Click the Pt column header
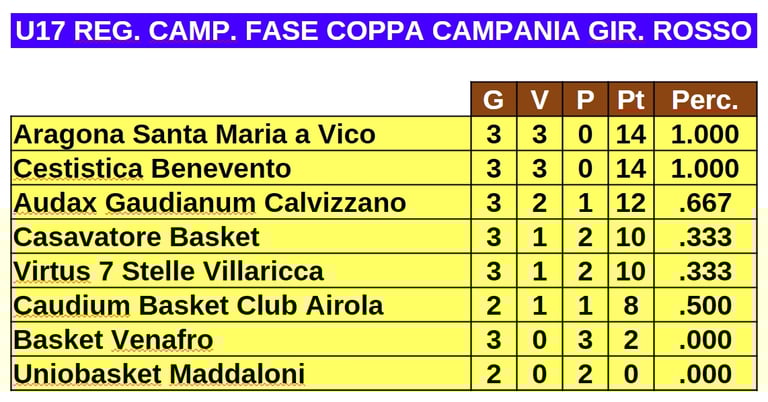This screenshot has width=768, height=402. (631, 99)
